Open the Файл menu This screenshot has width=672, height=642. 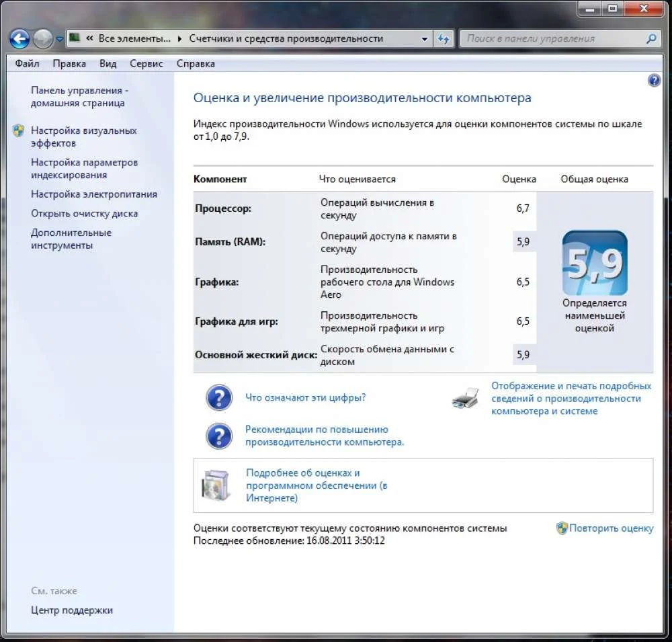click(27, 63)
